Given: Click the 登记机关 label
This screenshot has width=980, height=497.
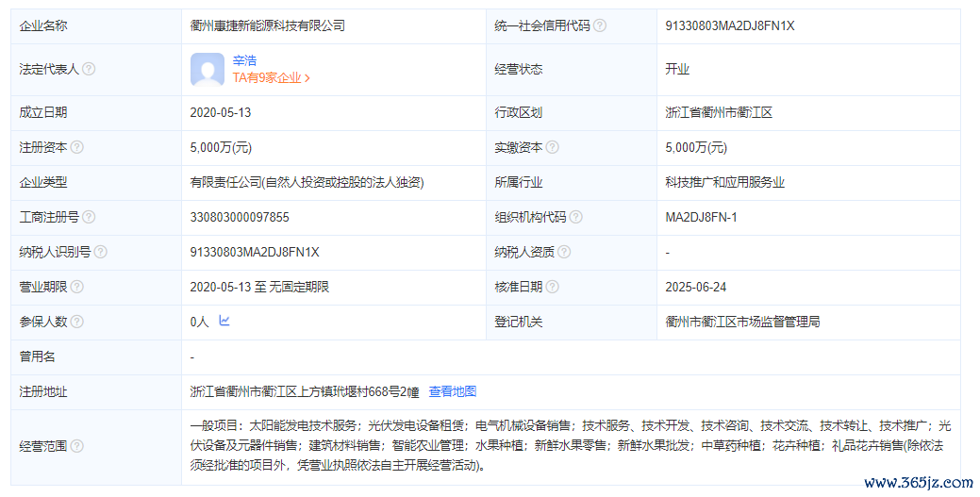Looking at the screenshot, I should coord(518,322).
